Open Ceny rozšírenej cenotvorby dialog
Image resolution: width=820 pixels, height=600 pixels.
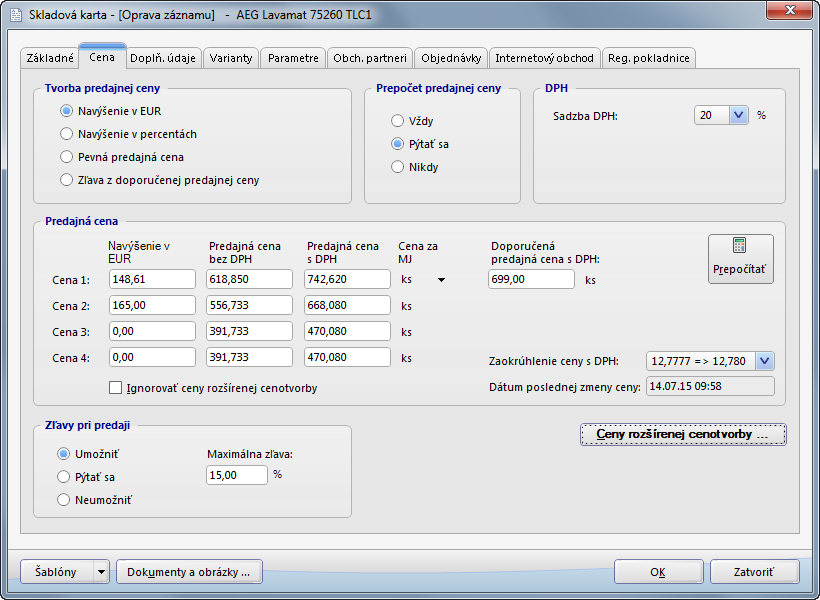pos(683,435)
